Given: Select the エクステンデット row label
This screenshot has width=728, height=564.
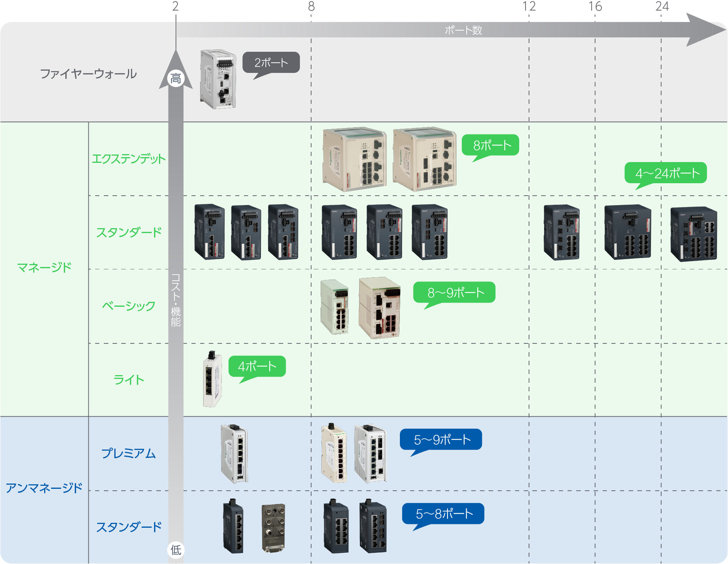Looking at the screenshot, I should 128,159.
